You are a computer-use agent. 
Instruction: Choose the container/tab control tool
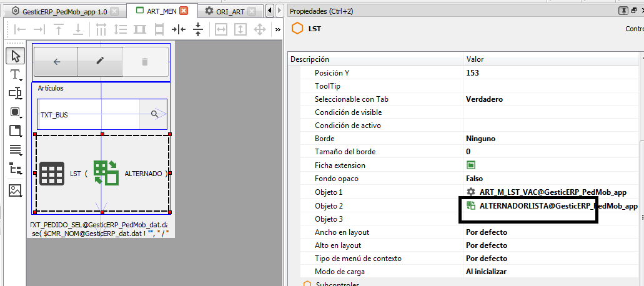[x=15, y=131]
